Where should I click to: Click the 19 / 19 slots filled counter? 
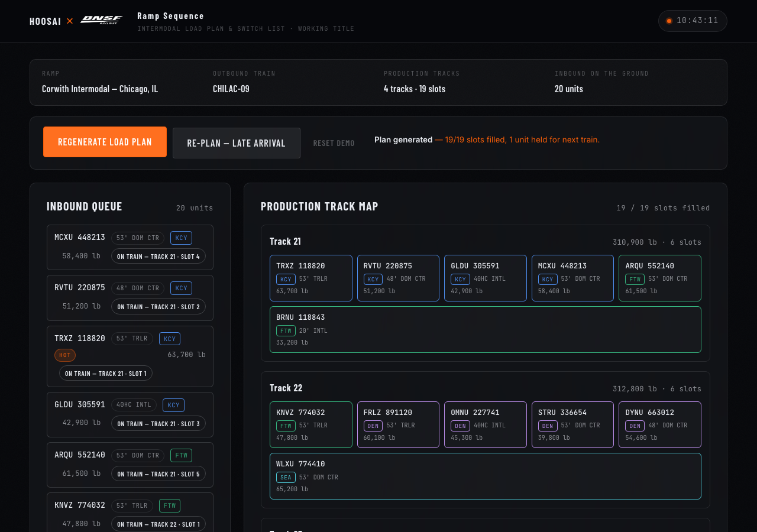[x=663, y=208]
